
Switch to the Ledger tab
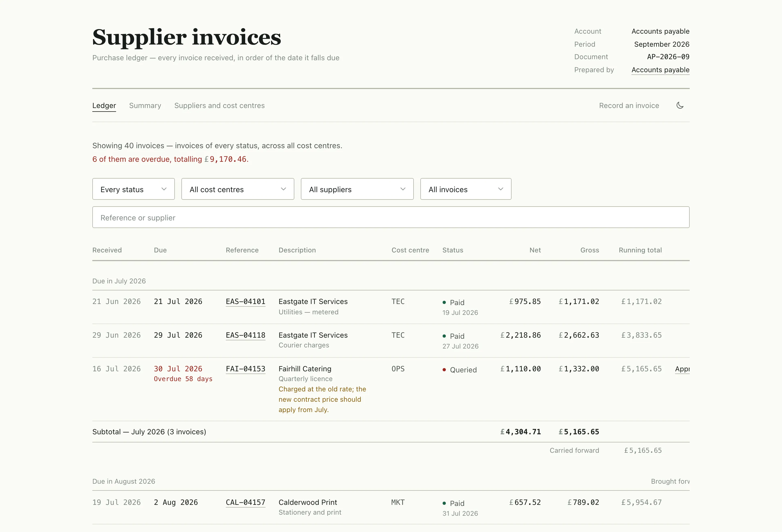point(104,106)
